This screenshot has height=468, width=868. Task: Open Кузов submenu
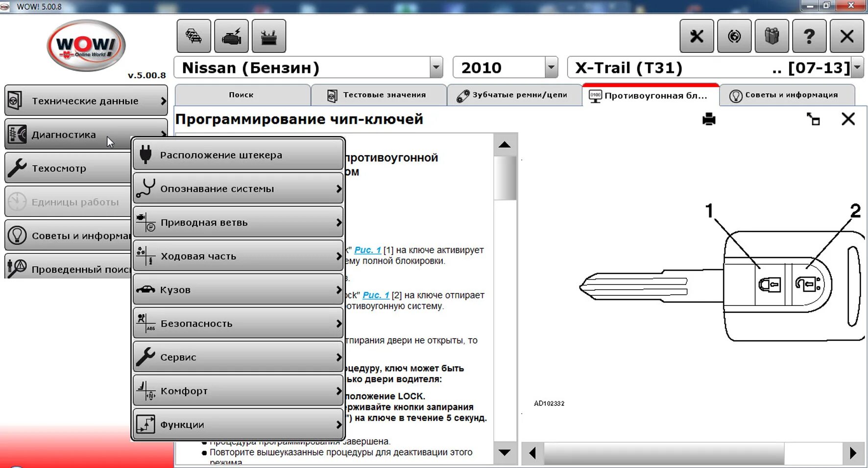pyautogui.click(x=238, y=289)
